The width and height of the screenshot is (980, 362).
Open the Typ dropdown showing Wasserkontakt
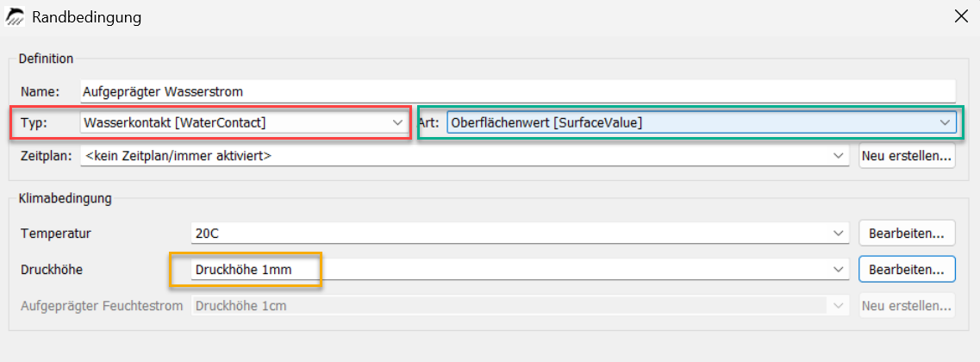point(244,123)
